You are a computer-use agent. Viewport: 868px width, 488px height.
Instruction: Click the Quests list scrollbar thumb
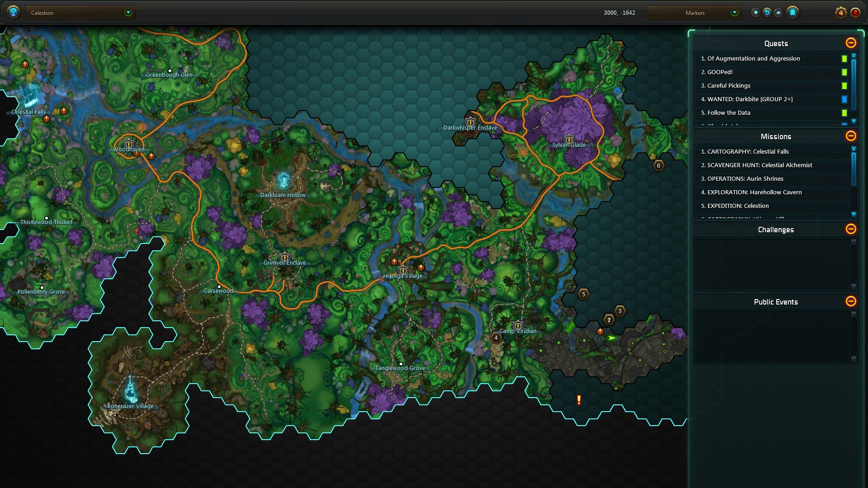point(854,84)
